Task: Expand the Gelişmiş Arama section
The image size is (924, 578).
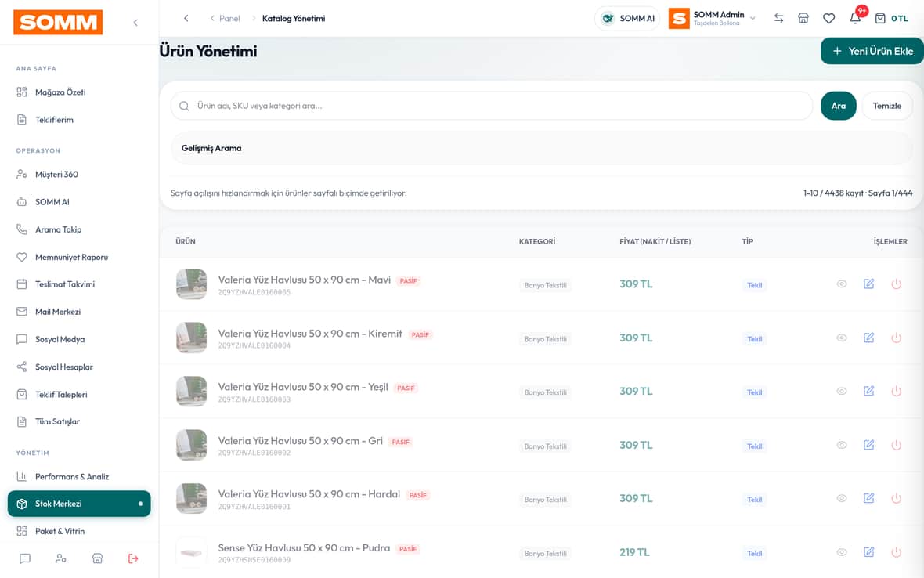Action: tap(541, 148)
